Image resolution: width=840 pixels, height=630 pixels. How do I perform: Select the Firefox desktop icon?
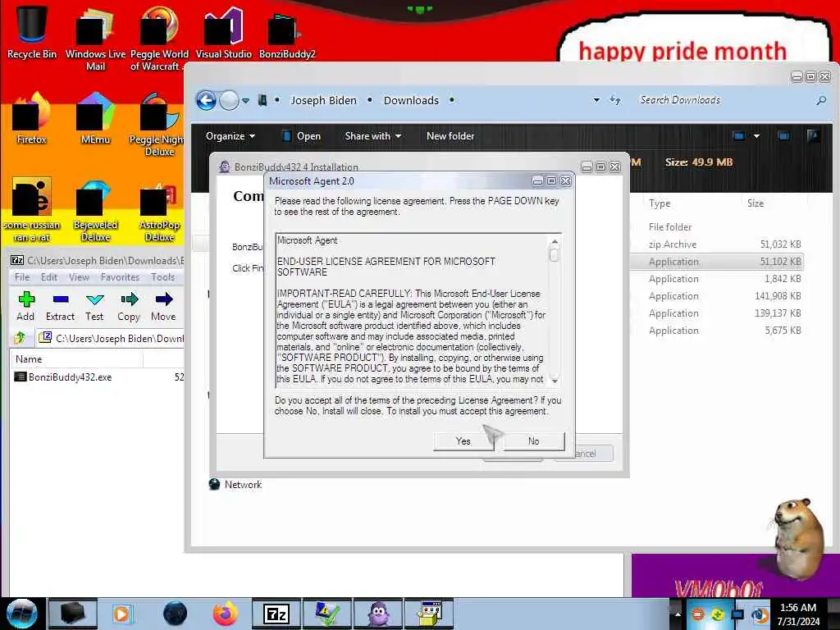[32, 119]
